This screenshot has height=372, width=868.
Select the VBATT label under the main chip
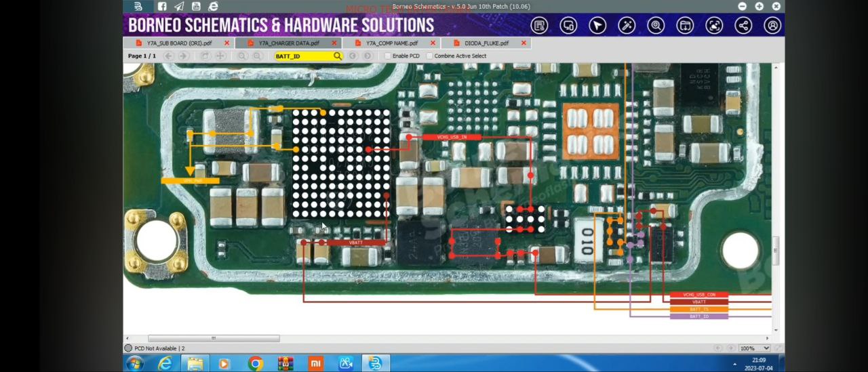coord(356,243)
